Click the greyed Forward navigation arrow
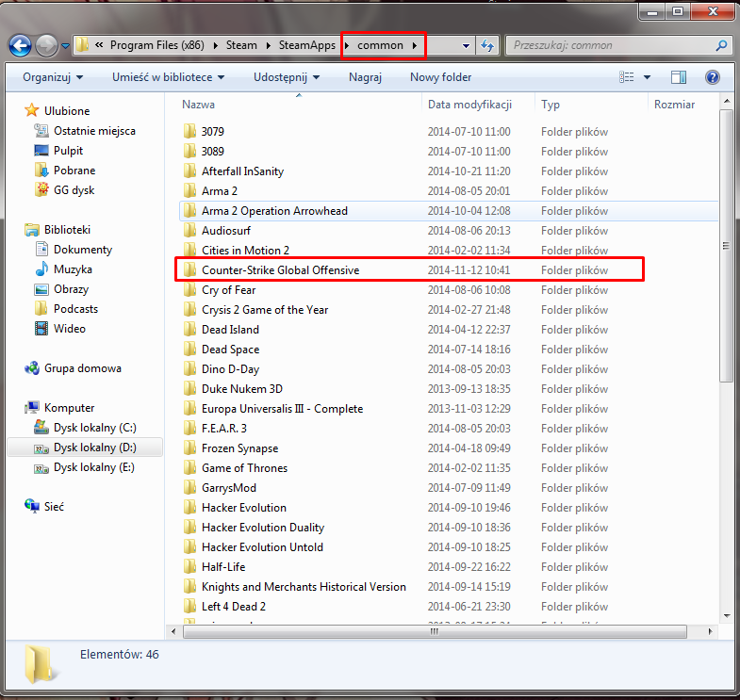 [47, 46]
